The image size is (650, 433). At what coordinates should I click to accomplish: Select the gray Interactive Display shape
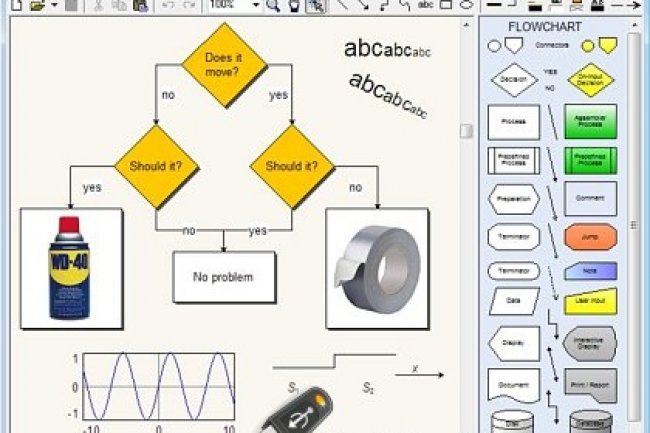coord(590,341)
